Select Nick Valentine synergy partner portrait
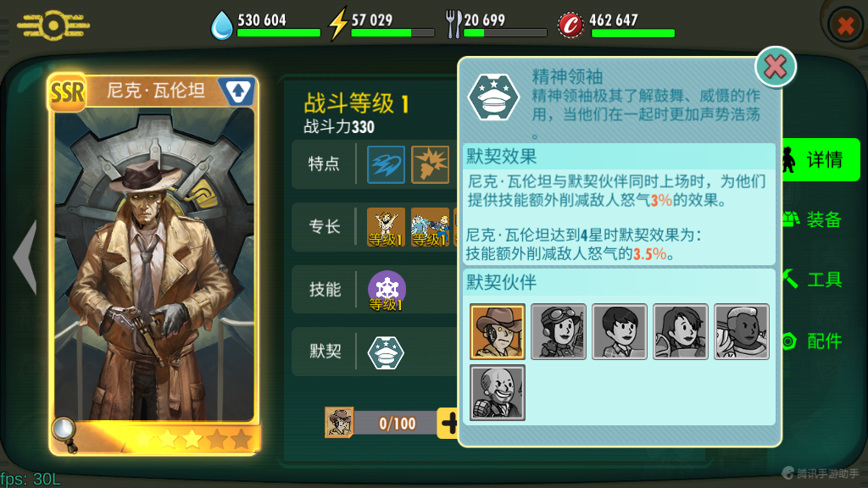Viewport: 868px width, 488px height. tap(497, 331)
